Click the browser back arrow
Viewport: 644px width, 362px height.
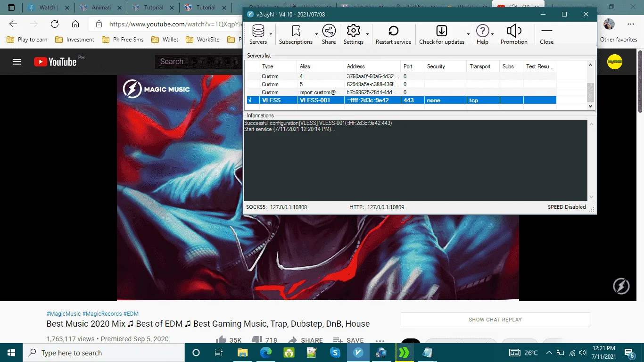[13, 24]
